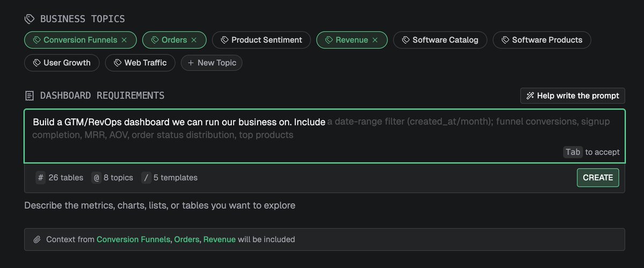Screen dimensions: 644x268
Task: Click the tag icon on Software Products chip
Action: point(504,40)
